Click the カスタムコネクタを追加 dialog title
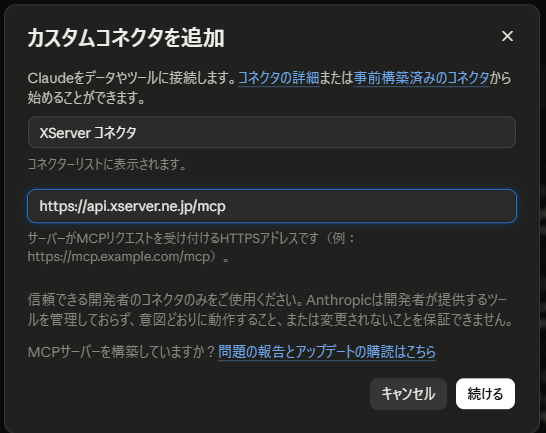Screen dimensions: 546x433 point(126,38)
